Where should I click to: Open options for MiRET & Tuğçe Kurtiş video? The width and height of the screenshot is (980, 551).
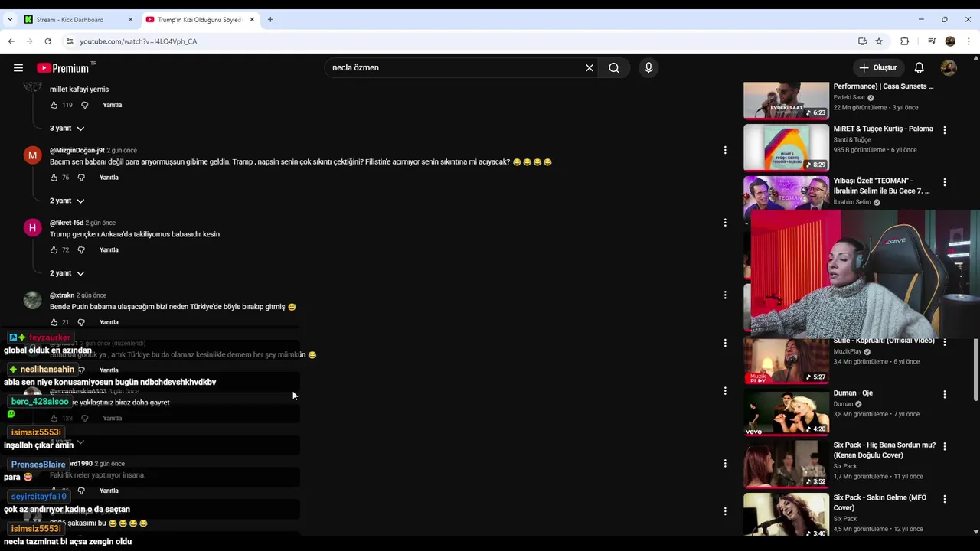[945, 130]
